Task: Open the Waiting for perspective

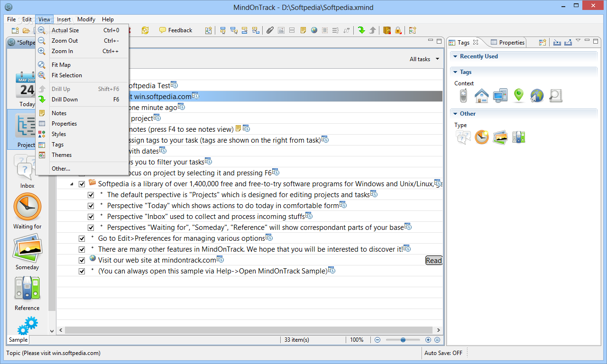Action: 27,211
